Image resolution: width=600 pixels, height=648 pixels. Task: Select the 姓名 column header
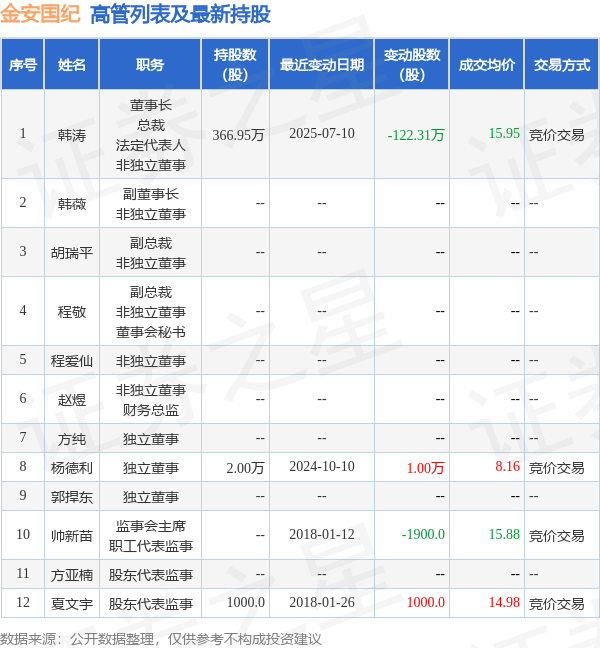coord(71,64)
